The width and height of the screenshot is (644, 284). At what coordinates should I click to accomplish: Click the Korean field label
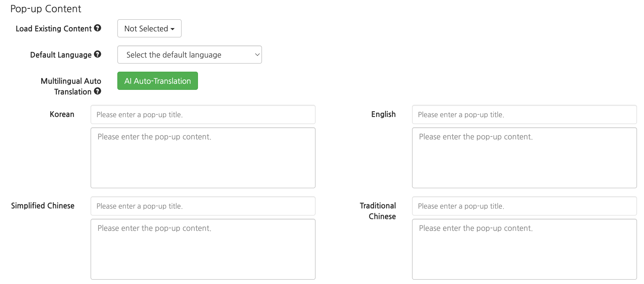click(x=62, y=114)
